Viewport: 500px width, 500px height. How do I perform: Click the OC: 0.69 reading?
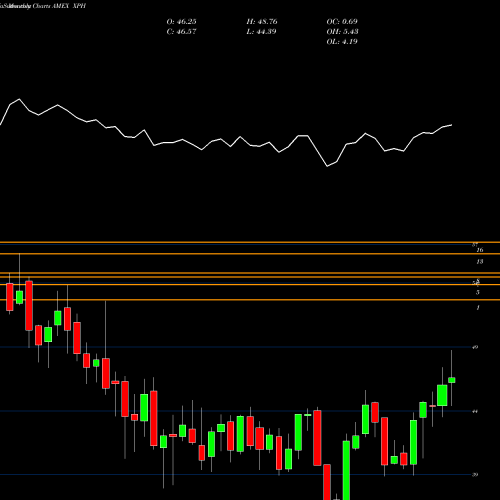(x=342, y=22)
